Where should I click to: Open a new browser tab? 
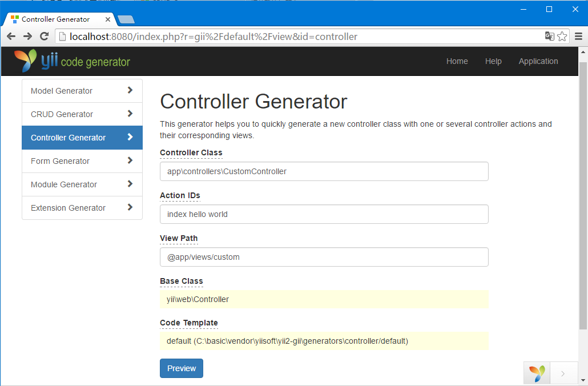(x=126, y=19)
